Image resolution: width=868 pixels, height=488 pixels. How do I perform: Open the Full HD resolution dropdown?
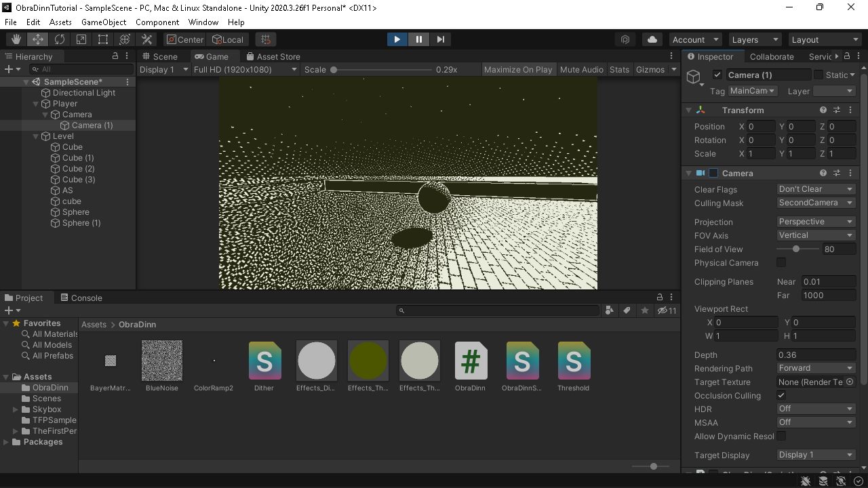245,69
